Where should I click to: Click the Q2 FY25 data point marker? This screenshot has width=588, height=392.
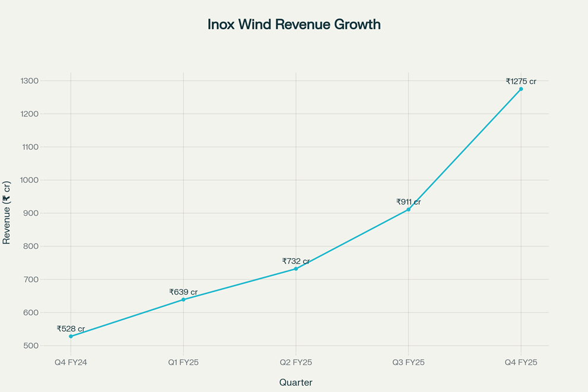[296, 269]
